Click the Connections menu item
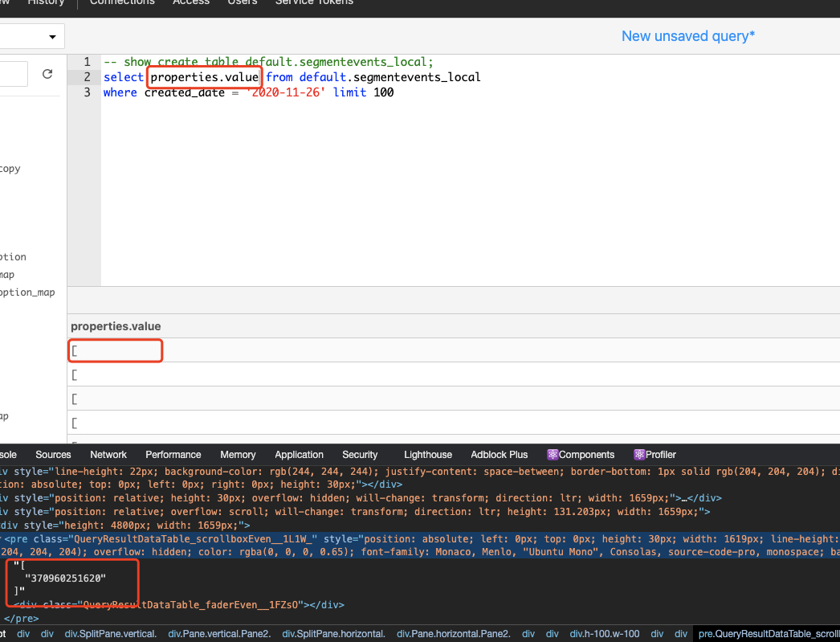 [x=121, y=2]
